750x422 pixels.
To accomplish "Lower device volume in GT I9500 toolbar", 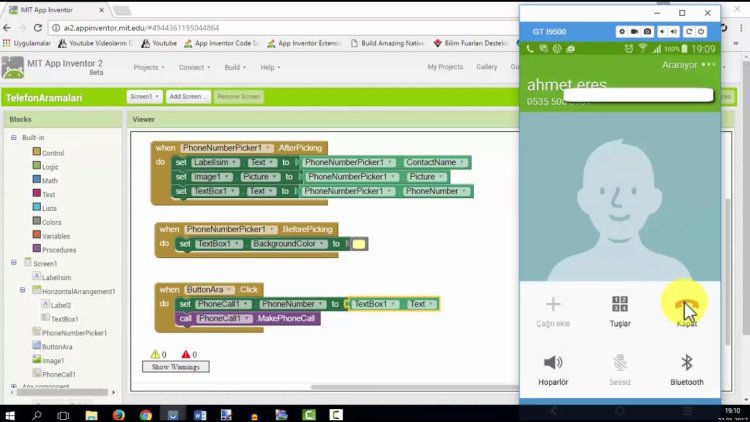I will point(662,32).
